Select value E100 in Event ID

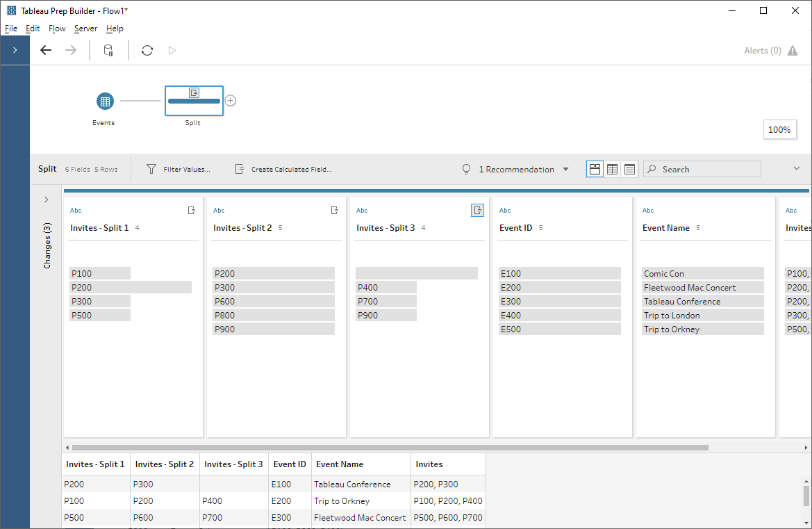click(560, 274)
